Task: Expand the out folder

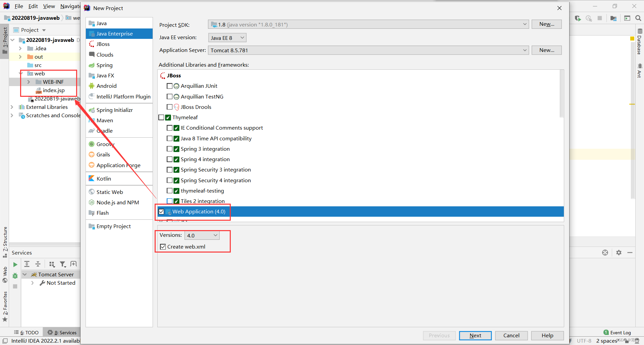Action: click(x=20, y=57)
